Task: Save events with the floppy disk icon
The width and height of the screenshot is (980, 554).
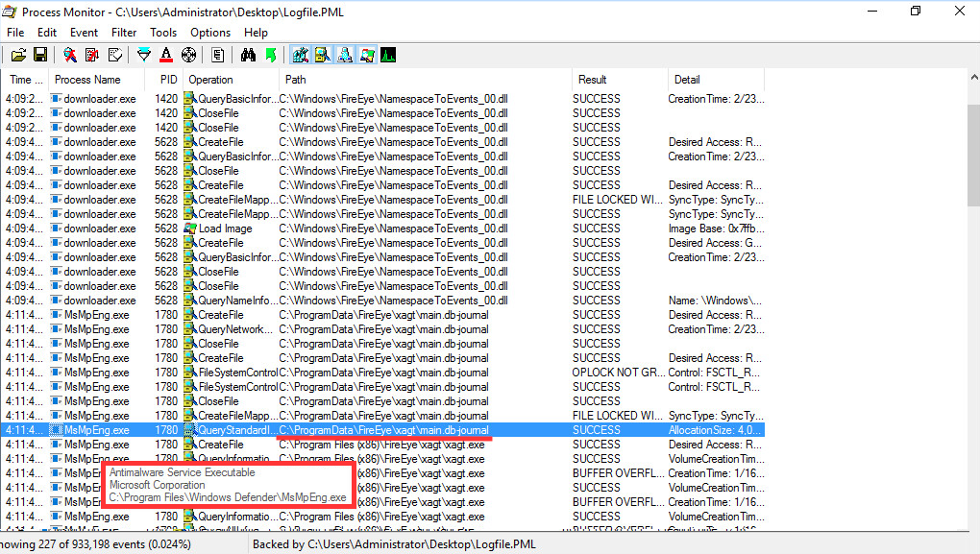Action: pyautogui.click(x=40, y=55)
